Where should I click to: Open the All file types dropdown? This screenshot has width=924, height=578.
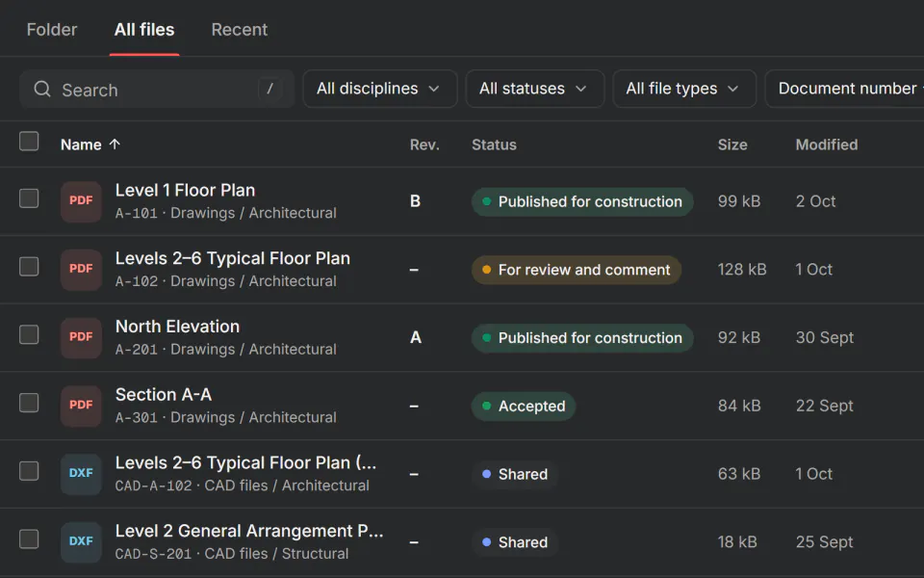click(x=684, y=89)
